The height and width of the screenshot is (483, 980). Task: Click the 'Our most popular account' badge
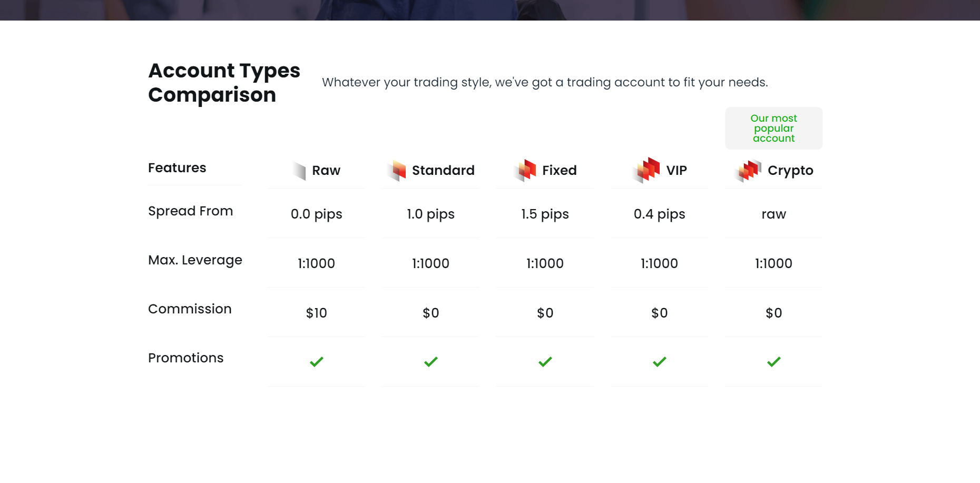pyautogui.click(x=773, y=128)
